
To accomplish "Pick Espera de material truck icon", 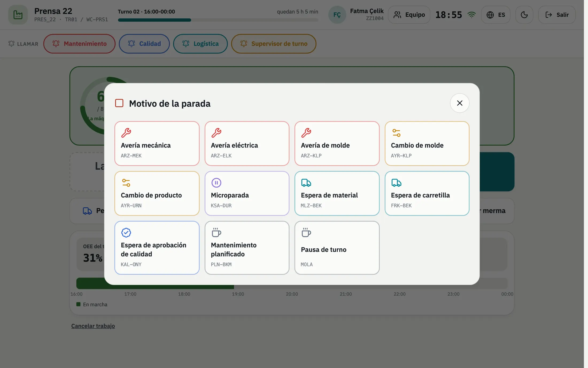I will (x=306, y=183).
